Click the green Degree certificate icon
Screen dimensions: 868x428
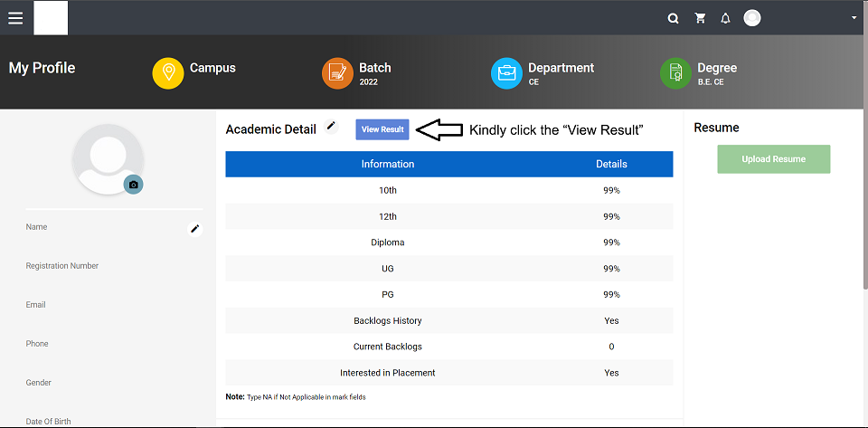676,73
